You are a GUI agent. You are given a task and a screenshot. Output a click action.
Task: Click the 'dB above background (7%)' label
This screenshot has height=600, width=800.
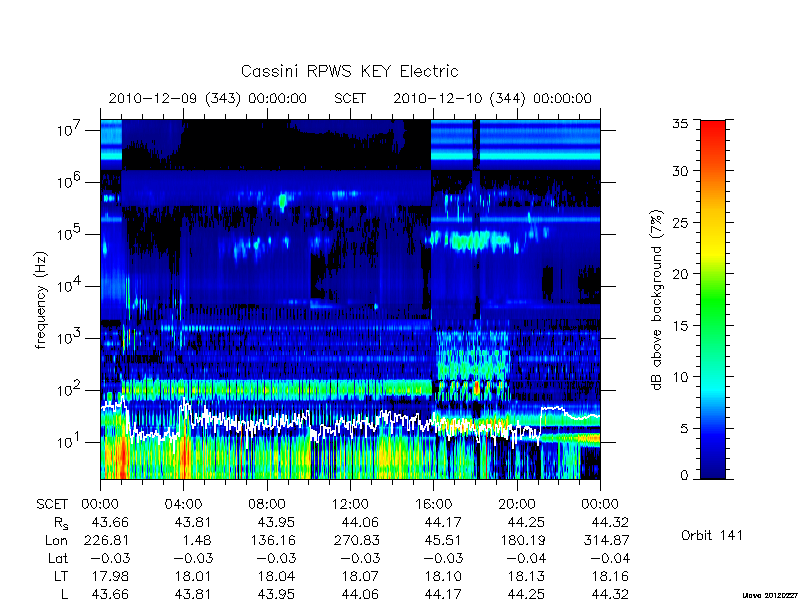[x=658, y=301]
